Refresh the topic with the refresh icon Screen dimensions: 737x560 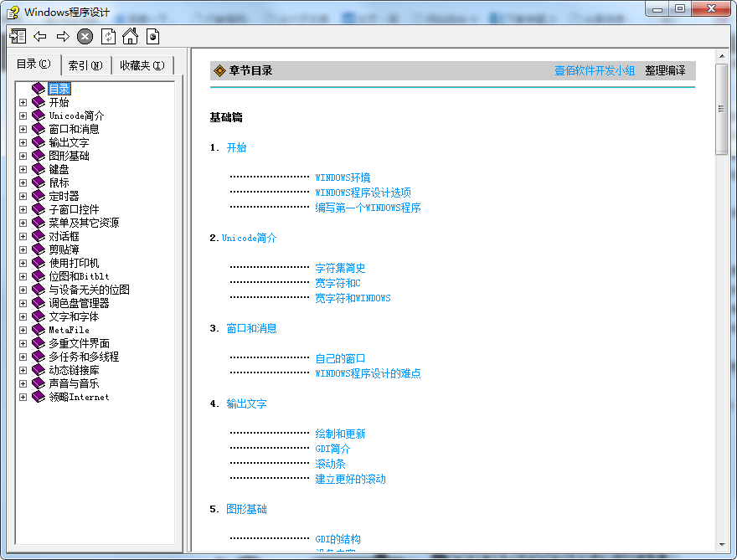(x=106, y=35)
